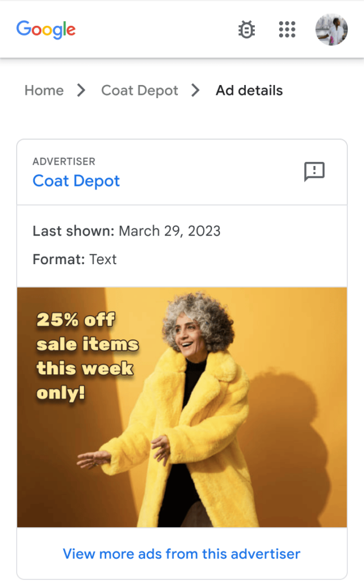View more ads from this advertiser
The width and height of the screenshot is (364, 588).
181,554
